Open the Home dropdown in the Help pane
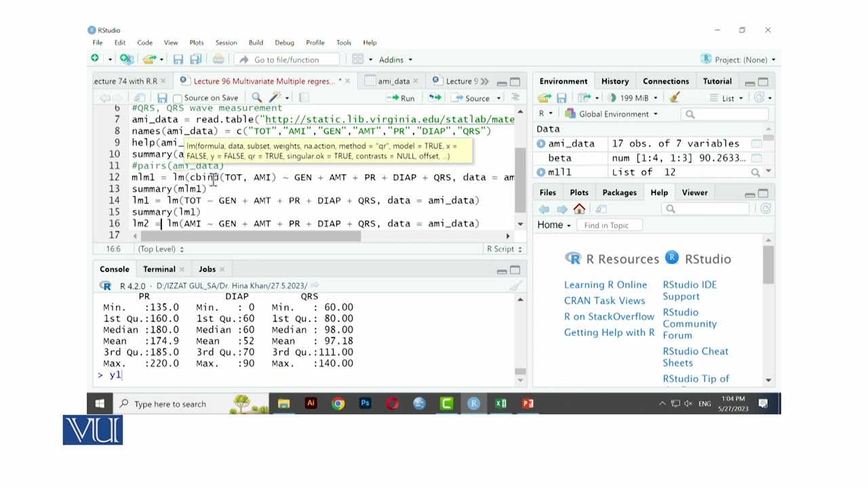Screen dimensions: 868x488 [x=554, y=225]
